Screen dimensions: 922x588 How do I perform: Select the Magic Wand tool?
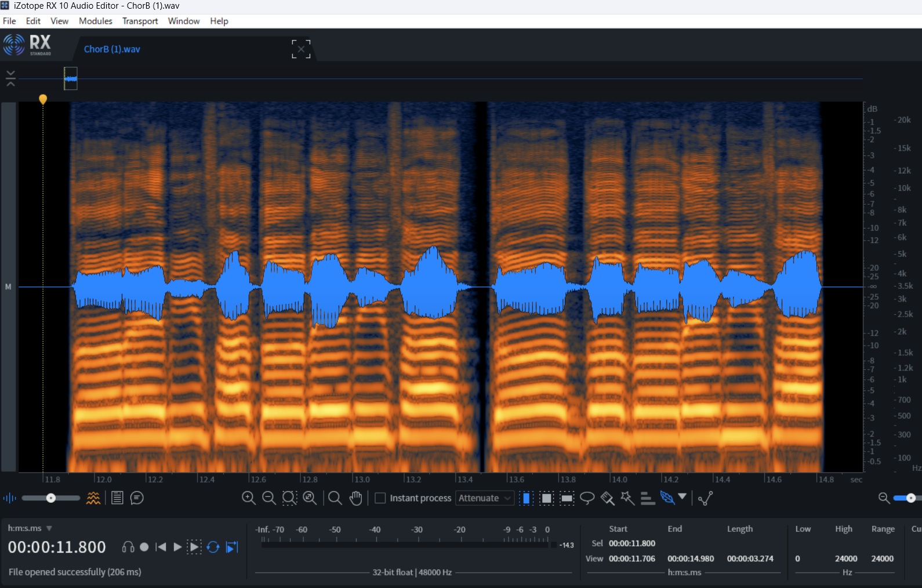627,498
